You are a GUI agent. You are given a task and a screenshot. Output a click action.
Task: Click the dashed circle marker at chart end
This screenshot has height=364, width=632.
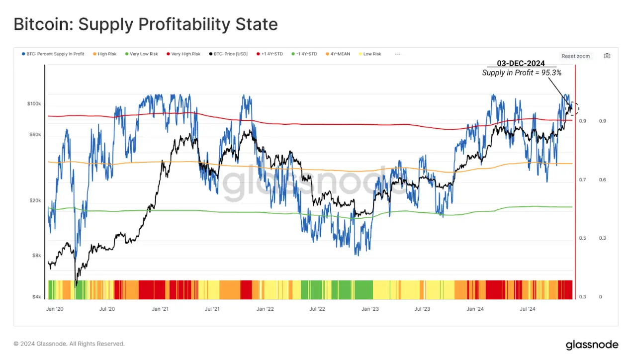click(x=574, y=108)
